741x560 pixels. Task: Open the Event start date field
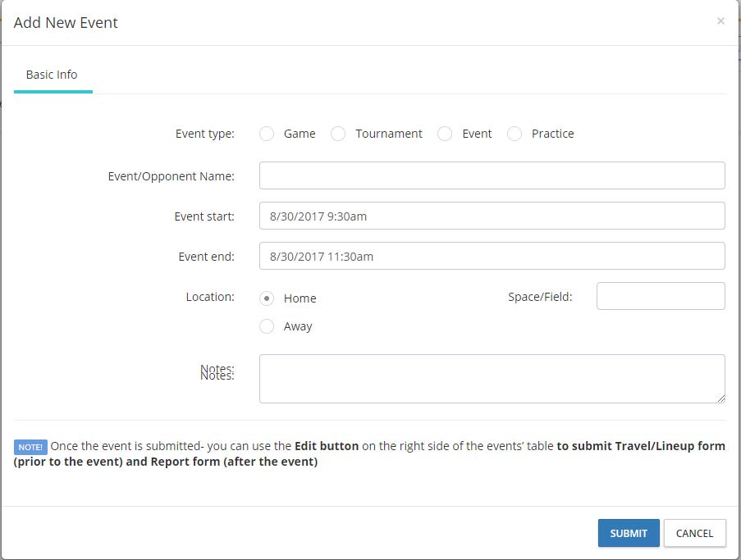(x=492, y=215)
